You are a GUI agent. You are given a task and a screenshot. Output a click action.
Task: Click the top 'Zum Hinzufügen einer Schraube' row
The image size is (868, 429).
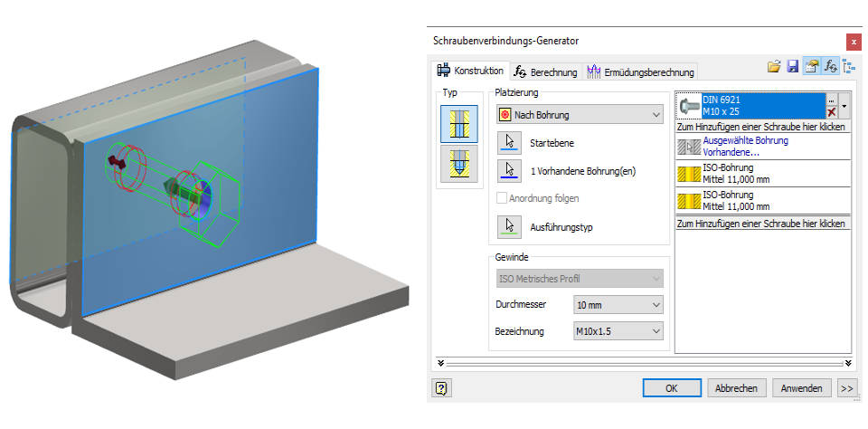(763, 127)
